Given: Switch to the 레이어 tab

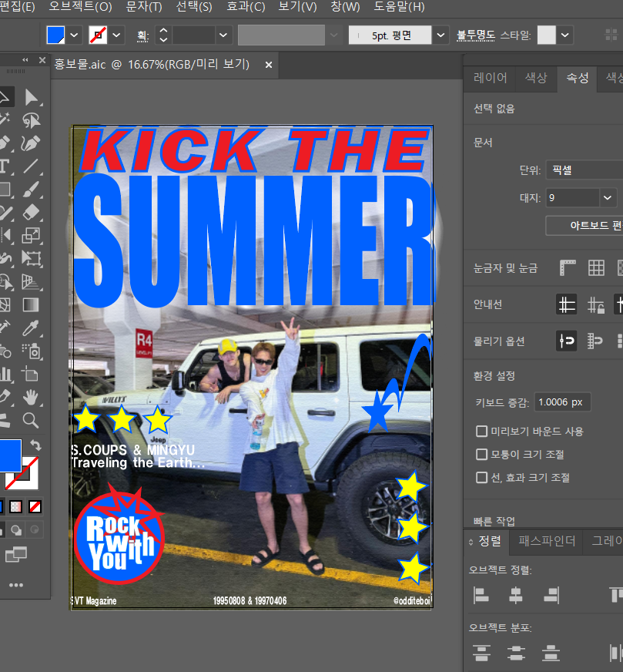Looking at the screenshot, I should (490, 78).
